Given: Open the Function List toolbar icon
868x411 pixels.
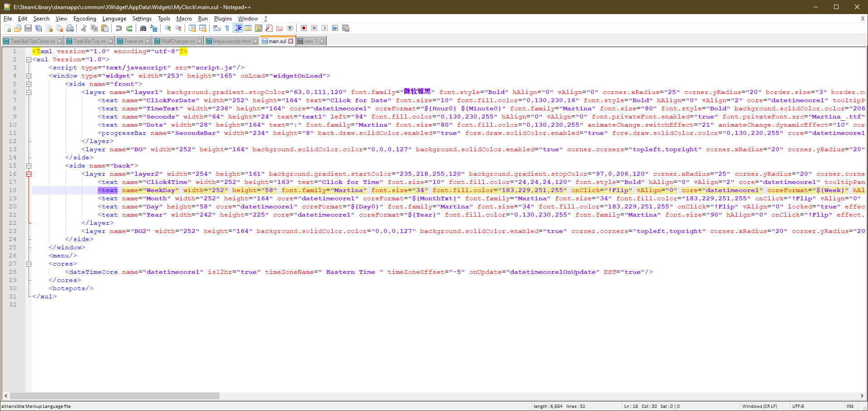Looking at the screenshot, I should click(269, 28).
